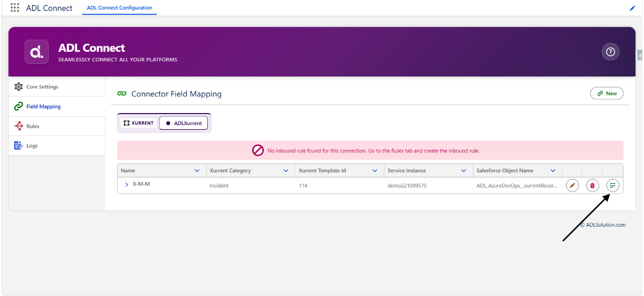Click the Logs sidebar icon
The width and height of the screenshot is (644, 296).
pos(19,146)
